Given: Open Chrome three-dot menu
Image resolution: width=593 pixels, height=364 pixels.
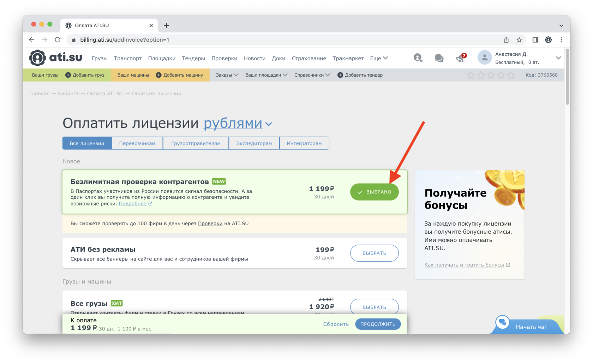Looking at the screenshot, I should 561,40.
